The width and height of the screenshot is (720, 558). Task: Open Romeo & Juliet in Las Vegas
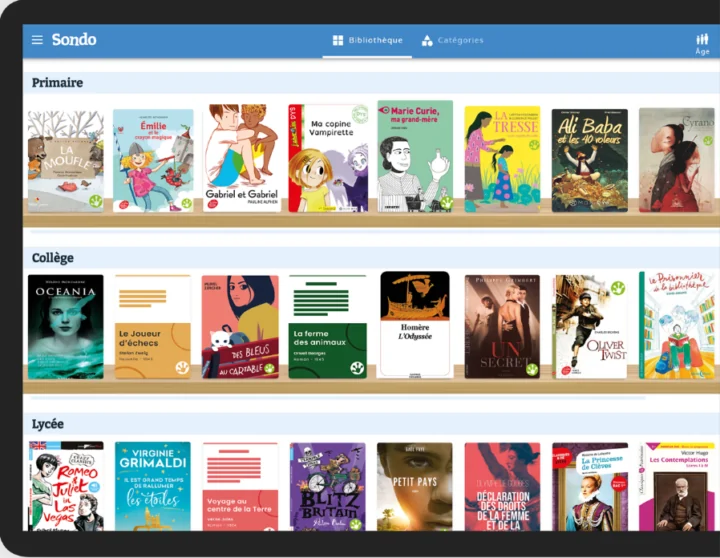pyautogui.click(x=66, y=486)
